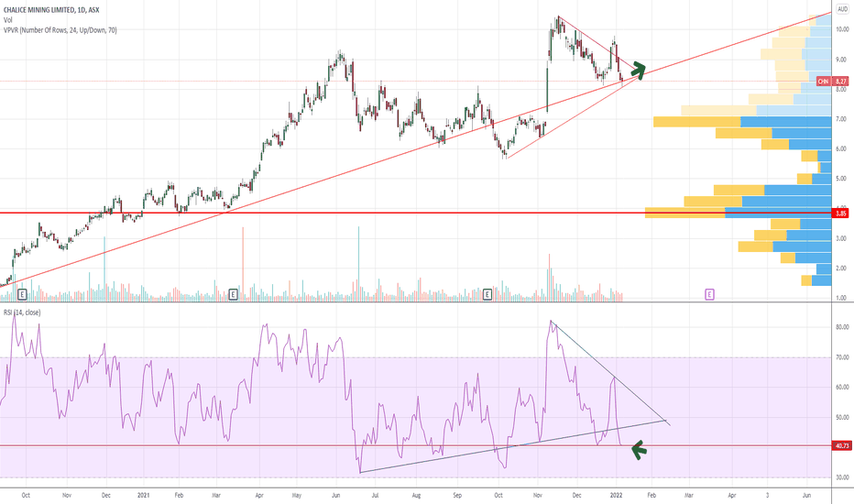Click the Sep label on the time axis
Screen dimensions: 854x504
(x=457, y=495)
